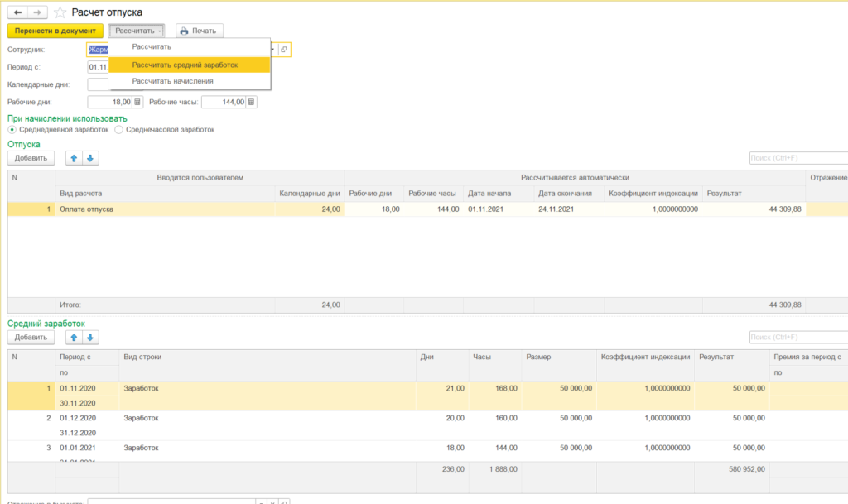
Task: Select the Среднечасовой заработок option
Action: coord(119,130)
